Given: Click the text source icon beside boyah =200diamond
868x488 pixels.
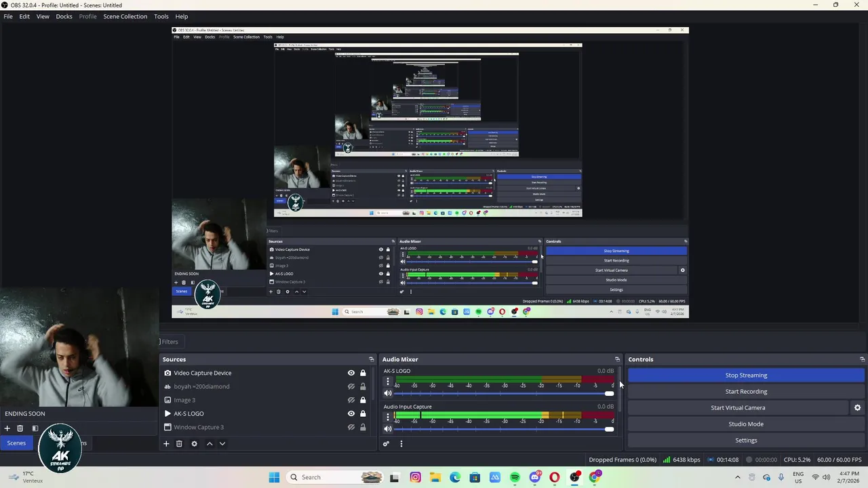Looking at the screenshot, I should (167, 386).
